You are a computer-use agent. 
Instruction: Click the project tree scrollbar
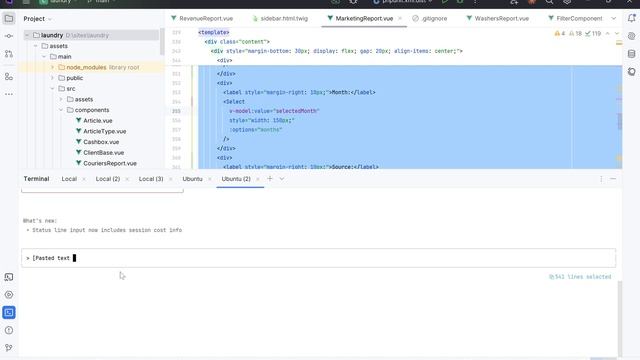[x=162, y=42]
